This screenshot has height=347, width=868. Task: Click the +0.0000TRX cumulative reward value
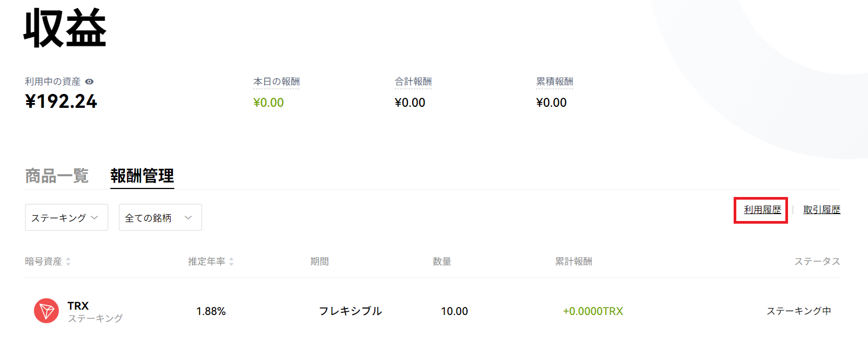click(593, 311)
